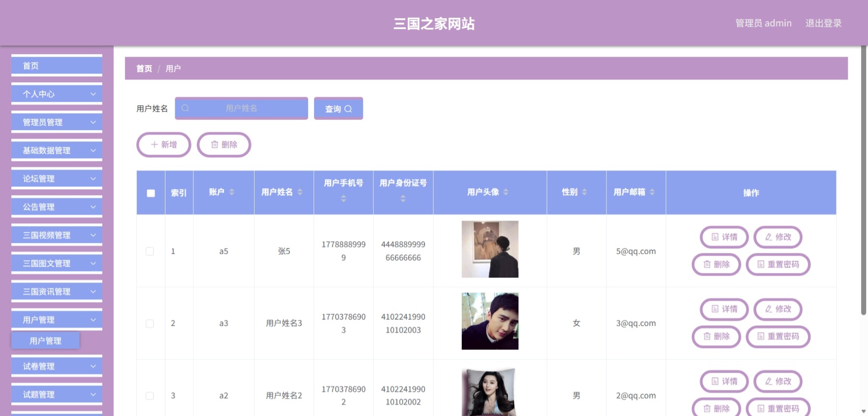This screenshot has height=416, width=868.
Task: Click 首页 breadcrumb link
Action: pos(144,69)
